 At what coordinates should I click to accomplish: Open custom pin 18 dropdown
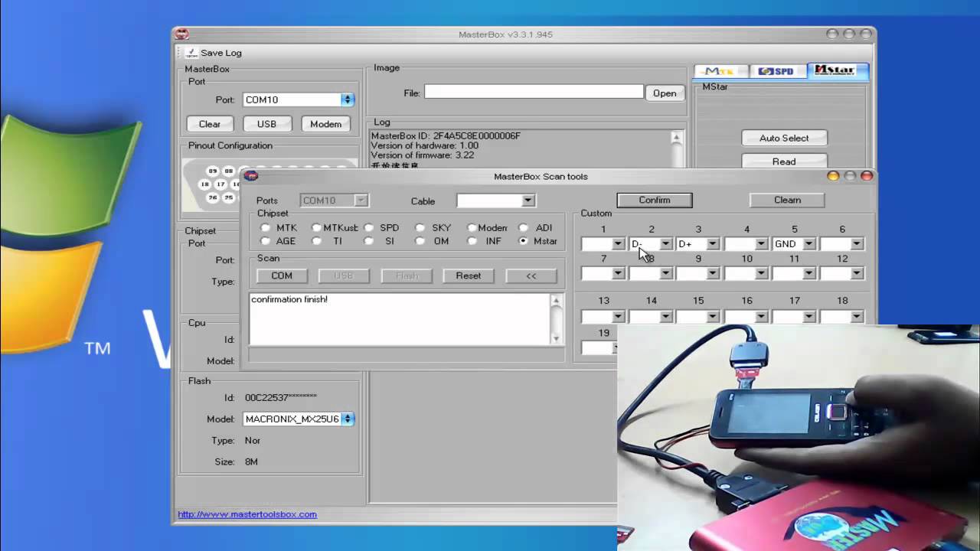(857, 316)
